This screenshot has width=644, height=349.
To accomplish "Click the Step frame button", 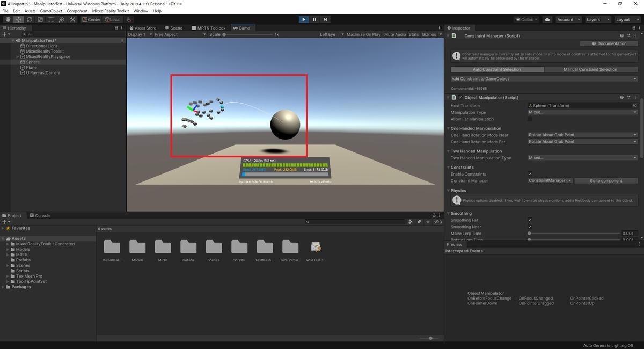I will tap(325, 19).
